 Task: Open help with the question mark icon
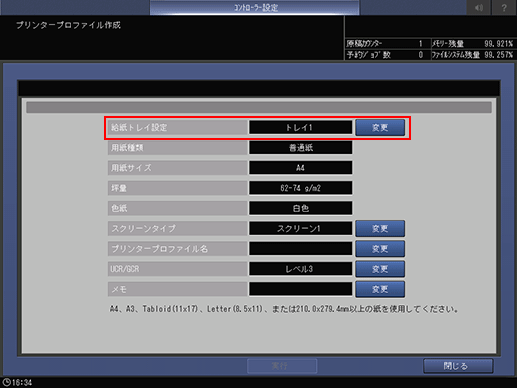click(x=504, y=7)
